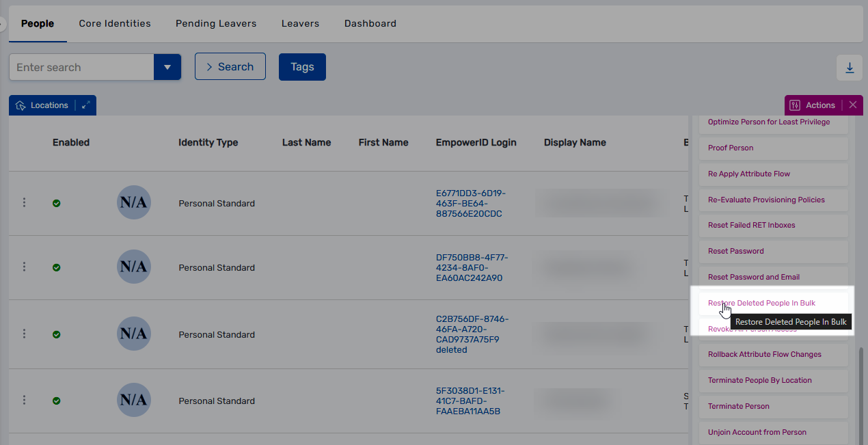Click the download export icon
This screenshot has height=445, width=868.
(849, 68)
